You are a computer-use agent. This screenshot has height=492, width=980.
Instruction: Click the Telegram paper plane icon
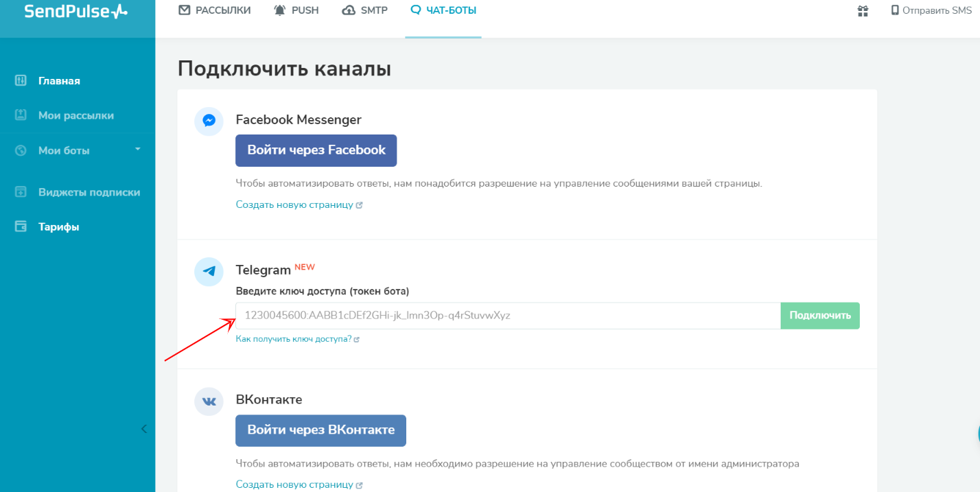[x=209, y=271]
